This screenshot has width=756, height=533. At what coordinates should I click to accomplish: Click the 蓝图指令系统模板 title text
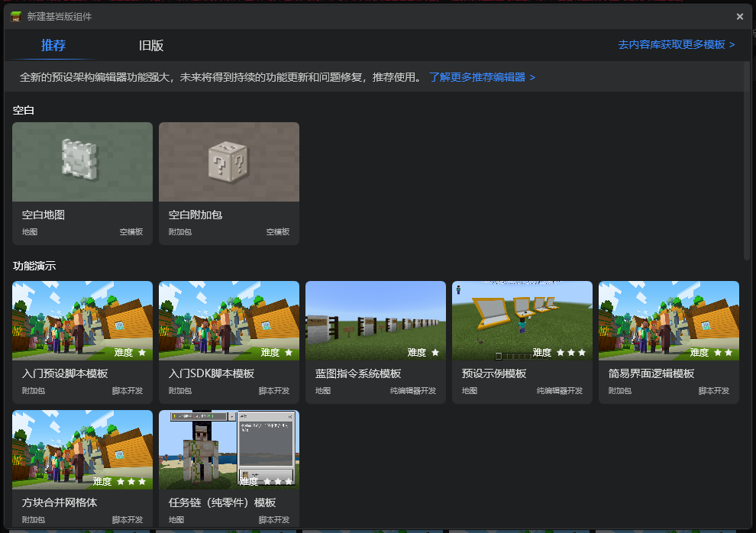pos(357,373)
